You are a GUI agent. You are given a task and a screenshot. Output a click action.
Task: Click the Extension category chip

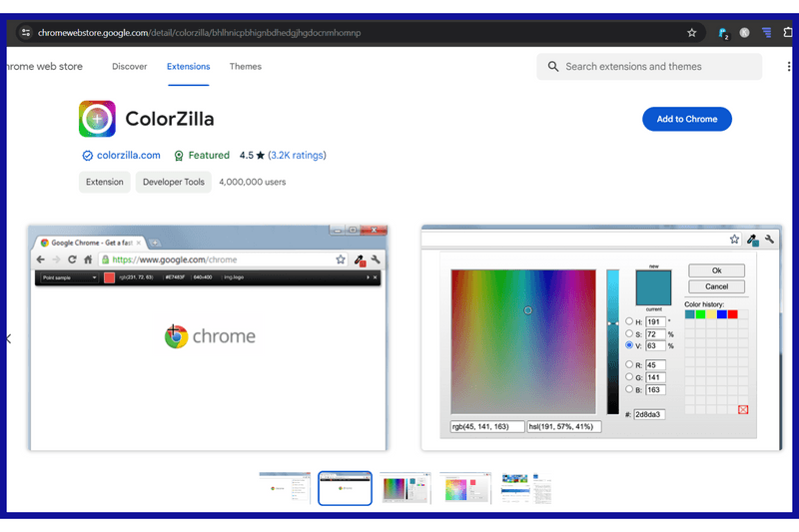(105, 183)
